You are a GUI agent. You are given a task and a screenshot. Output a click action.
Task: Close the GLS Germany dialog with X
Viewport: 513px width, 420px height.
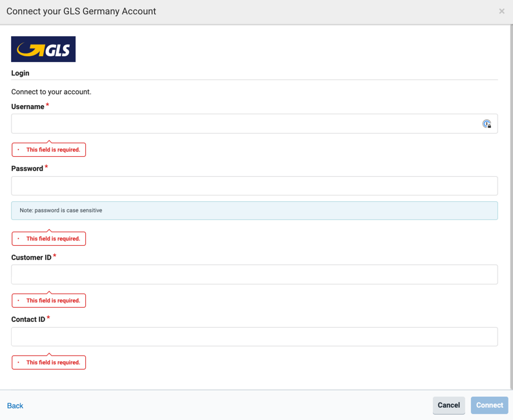[501, 11]
